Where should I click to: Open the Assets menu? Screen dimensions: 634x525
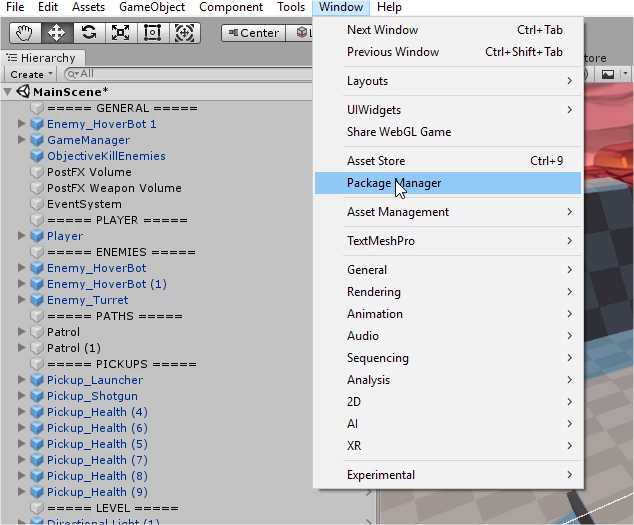coord(89,7)
